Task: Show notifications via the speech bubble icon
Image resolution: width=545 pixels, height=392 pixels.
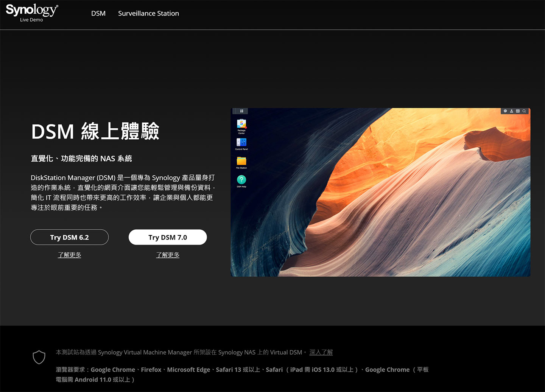Action: [505, 111]
